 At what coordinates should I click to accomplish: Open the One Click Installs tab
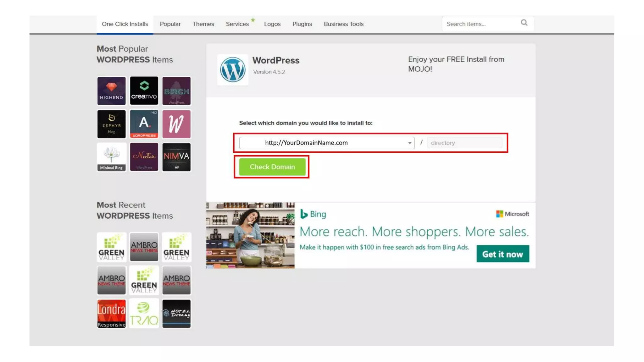(x=125, y=24)
